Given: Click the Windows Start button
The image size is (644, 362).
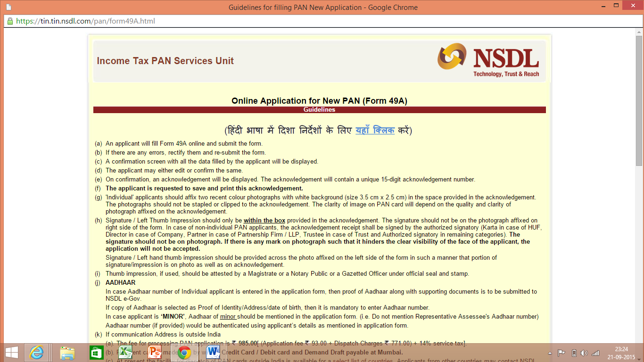Looking at the screenshot, I should [x=11, y=352].
